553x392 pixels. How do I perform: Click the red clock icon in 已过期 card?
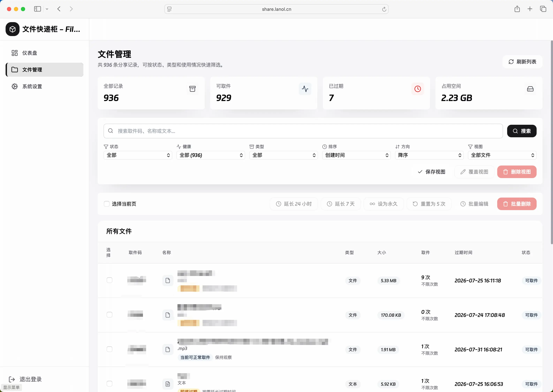tap(418, 89)
